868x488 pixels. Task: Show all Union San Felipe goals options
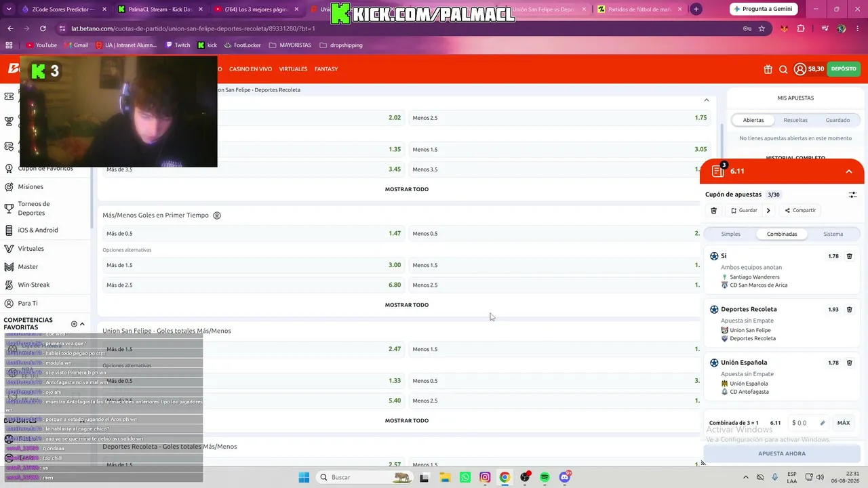pos(407,421)
